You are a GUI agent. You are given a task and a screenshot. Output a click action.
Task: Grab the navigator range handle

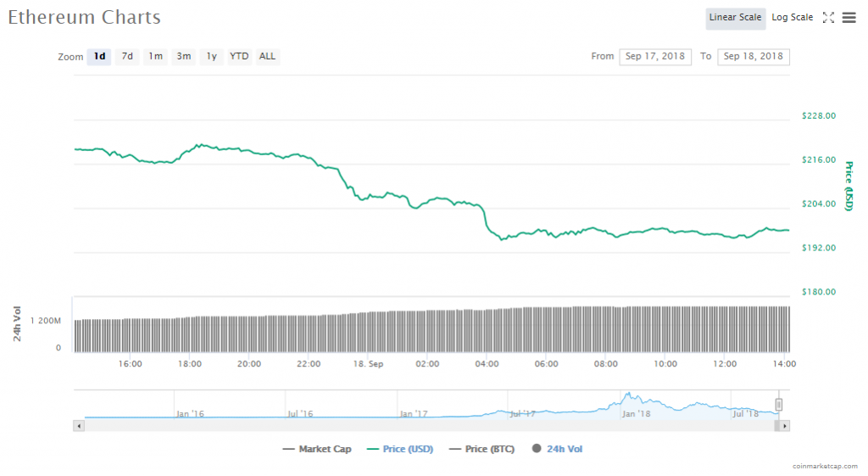point(778,405)
